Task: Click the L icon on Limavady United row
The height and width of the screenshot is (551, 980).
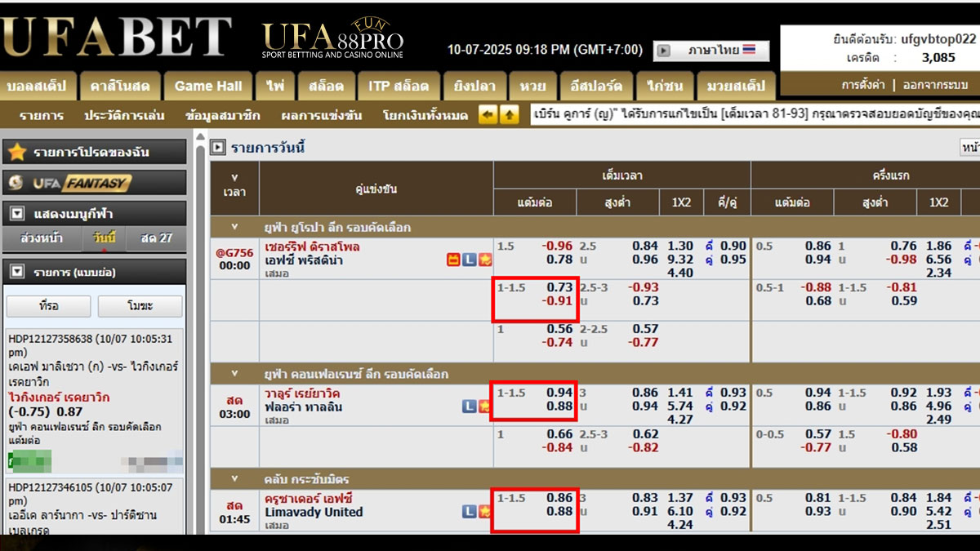Action: (x=469, y=512)
